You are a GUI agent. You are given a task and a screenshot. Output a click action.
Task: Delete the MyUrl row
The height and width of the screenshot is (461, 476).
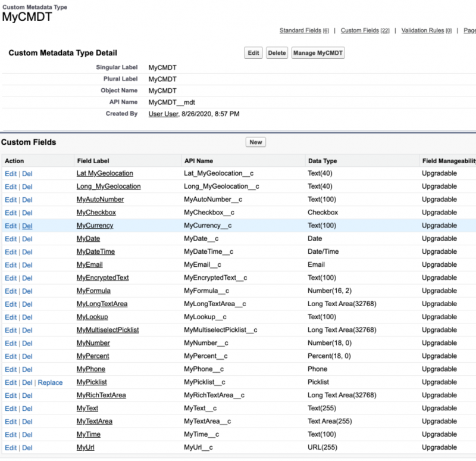click(27, 448)
